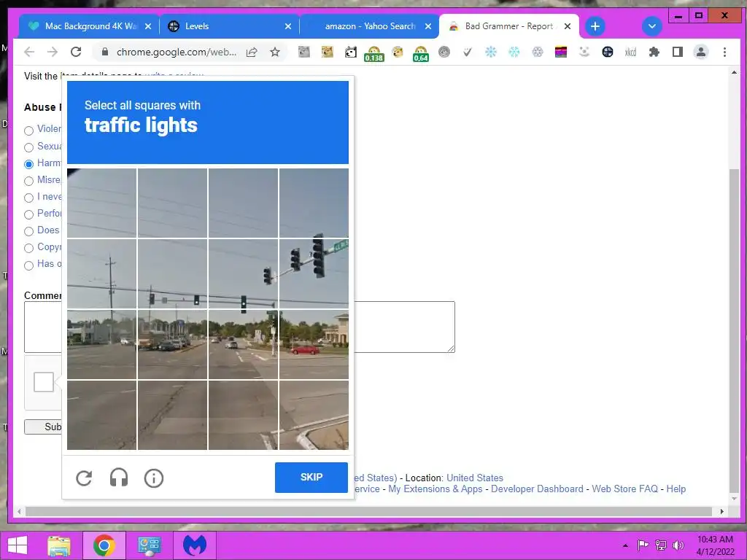This screenshot has width=747, height=560.
Task: Reload the current page
Action: point(76,52)
